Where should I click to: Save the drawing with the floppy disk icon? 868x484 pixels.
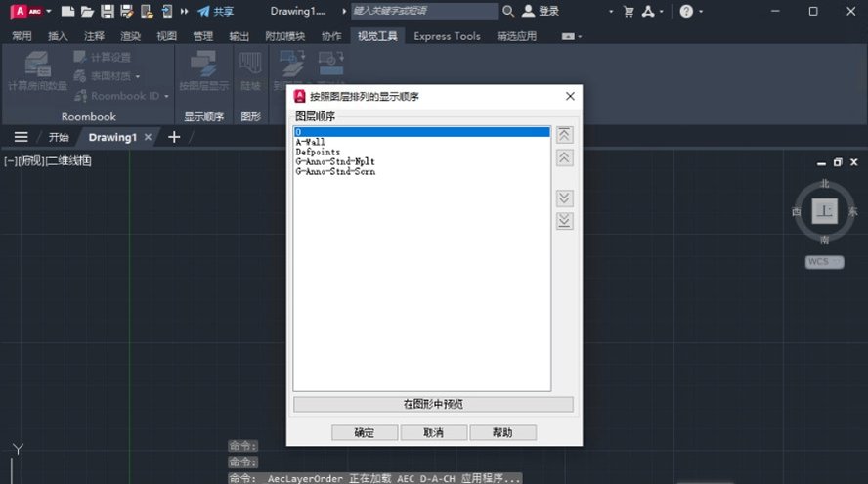tap(108, 11)
